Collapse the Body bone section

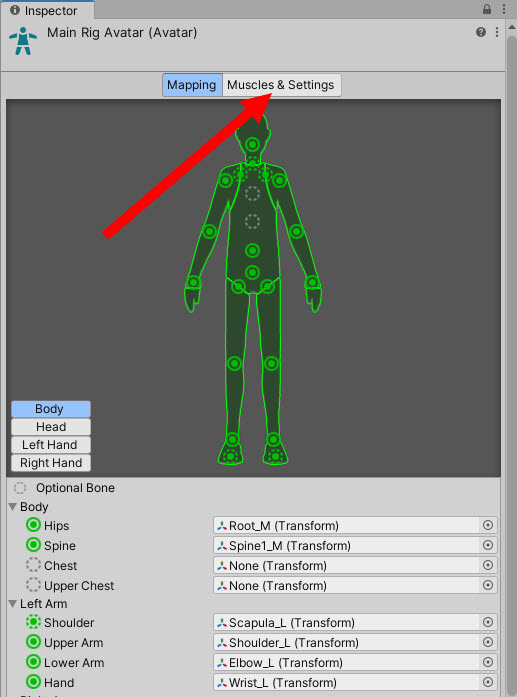(12, 507)
